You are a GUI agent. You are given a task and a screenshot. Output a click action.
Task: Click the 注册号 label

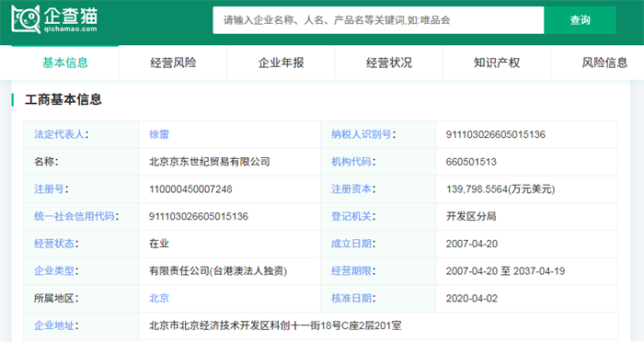pyautogui.click(x=51, y=189)
